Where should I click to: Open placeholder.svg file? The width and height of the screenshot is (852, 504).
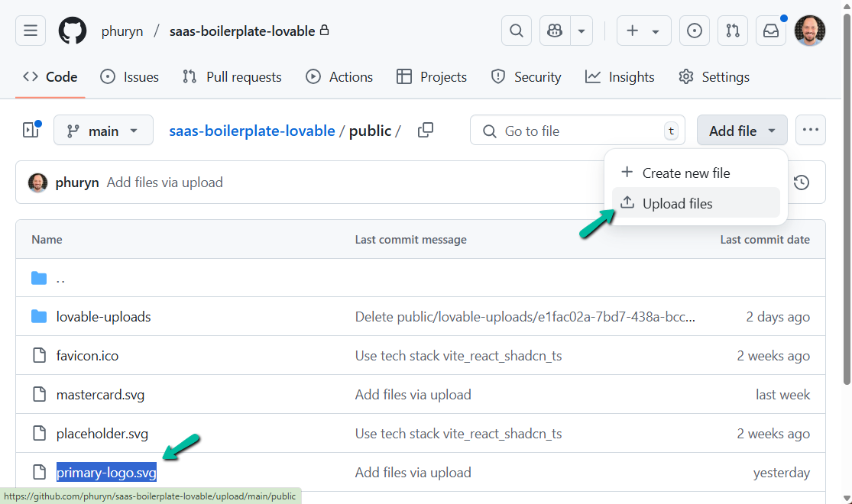[x=102, y=434]
